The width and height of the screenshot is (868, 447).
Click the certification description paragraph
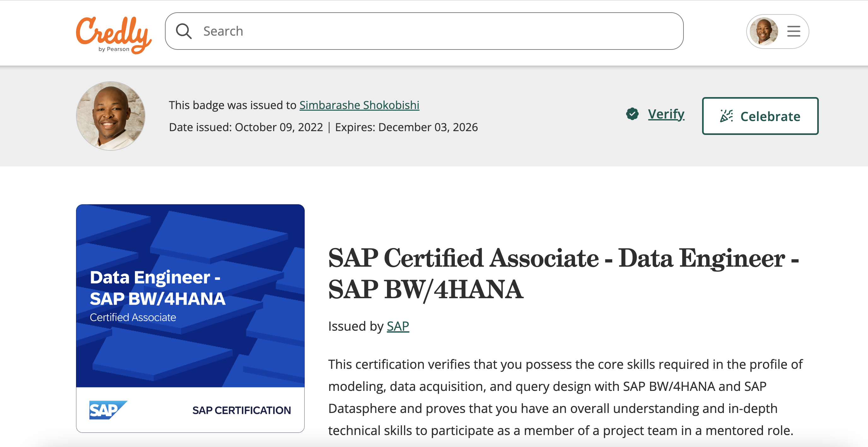click(565, 397)
